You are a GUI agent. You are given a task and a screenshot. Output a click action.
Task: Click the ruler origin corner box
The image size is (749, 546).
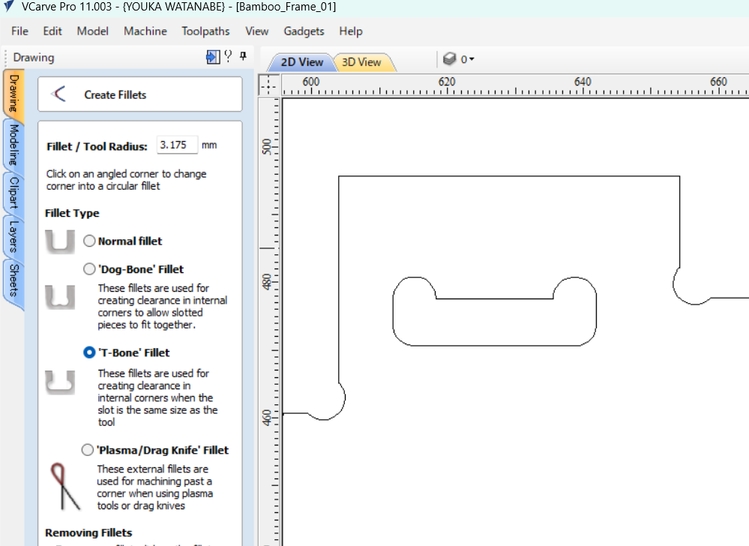[x=268, y=86]
